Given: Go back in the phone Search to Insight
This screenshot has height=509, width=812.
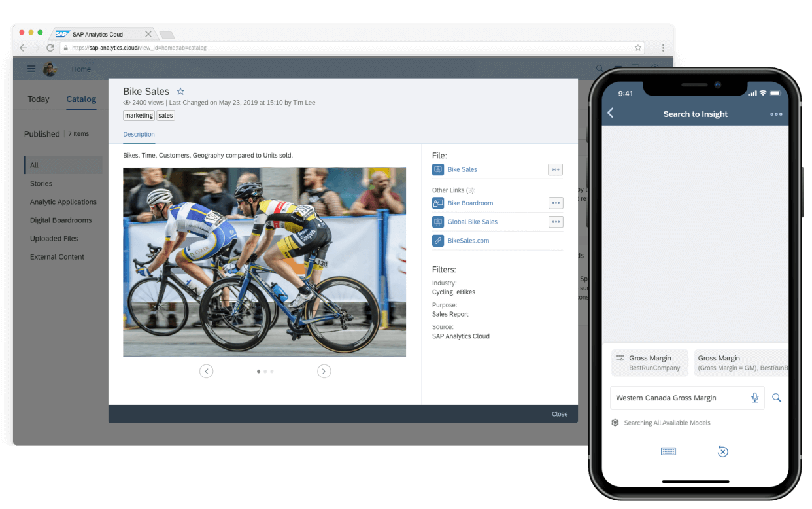Looking at the screenshot, I should coord(611,113).
